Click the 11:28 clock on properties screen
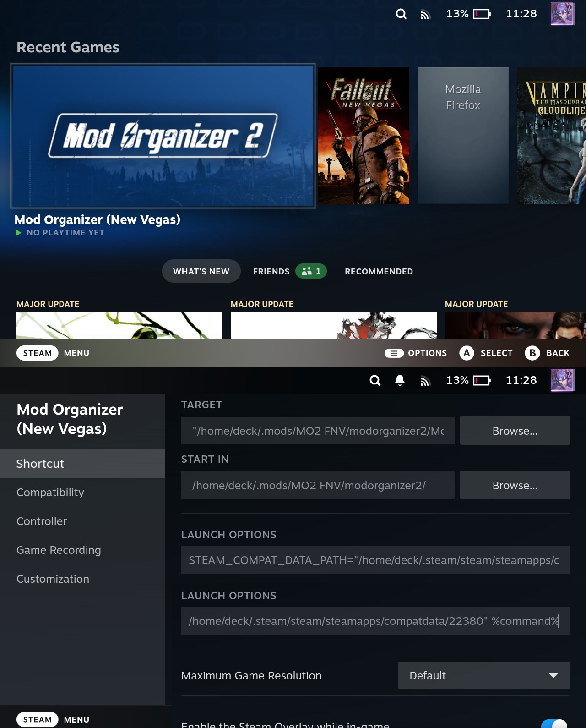Viewport: 586px width, 728px height. [521, 380]
